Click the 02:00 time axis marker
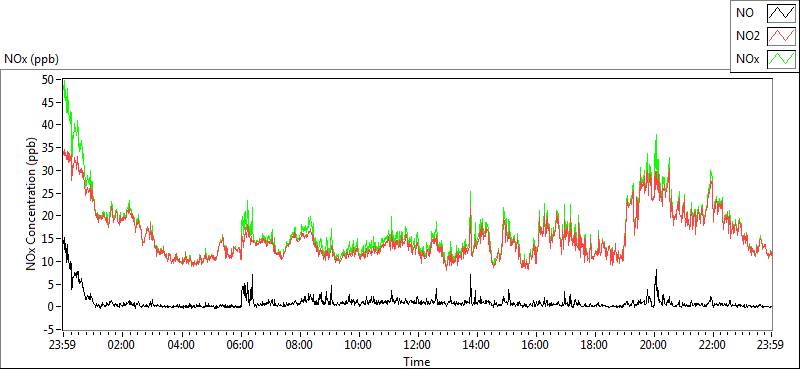 point(122,345)
